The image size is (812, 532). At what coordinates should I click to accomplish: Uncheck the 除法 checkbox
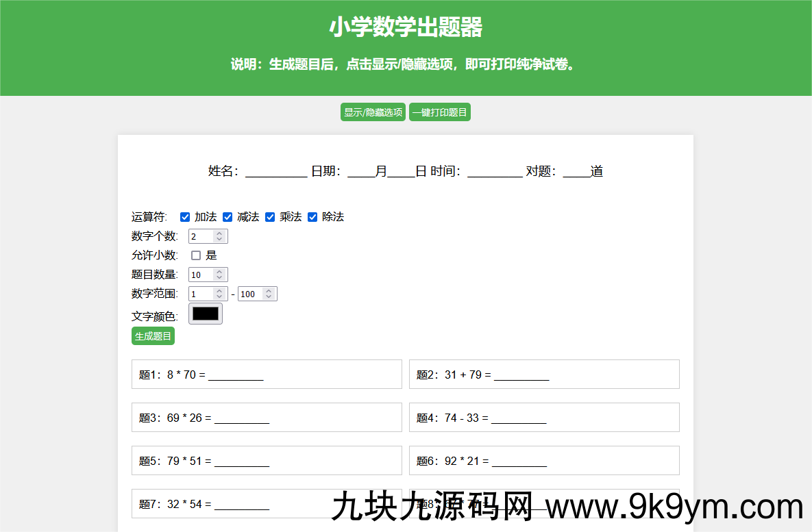(x=312, y=217)
